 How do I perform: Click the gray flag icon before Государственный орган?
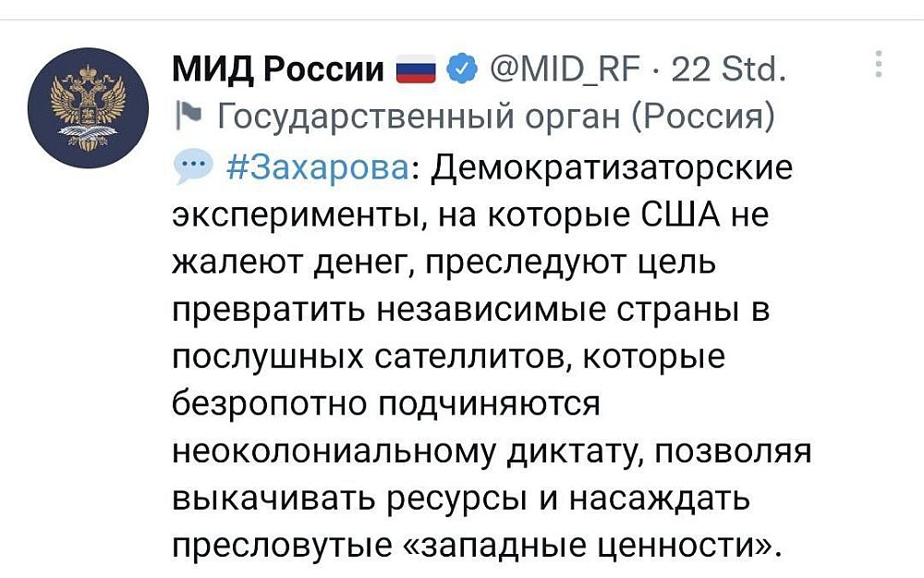tap(186, 117)
